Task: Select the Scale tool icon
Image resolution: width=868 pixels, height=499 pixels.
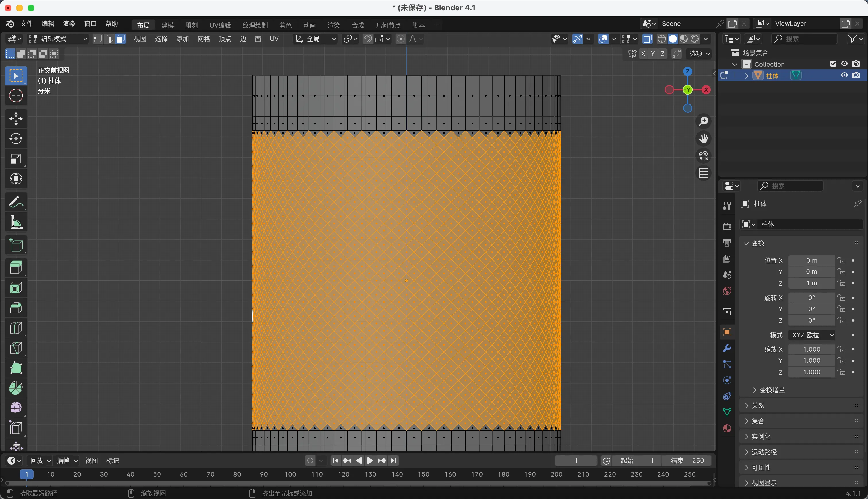Action: coord(16,159)
